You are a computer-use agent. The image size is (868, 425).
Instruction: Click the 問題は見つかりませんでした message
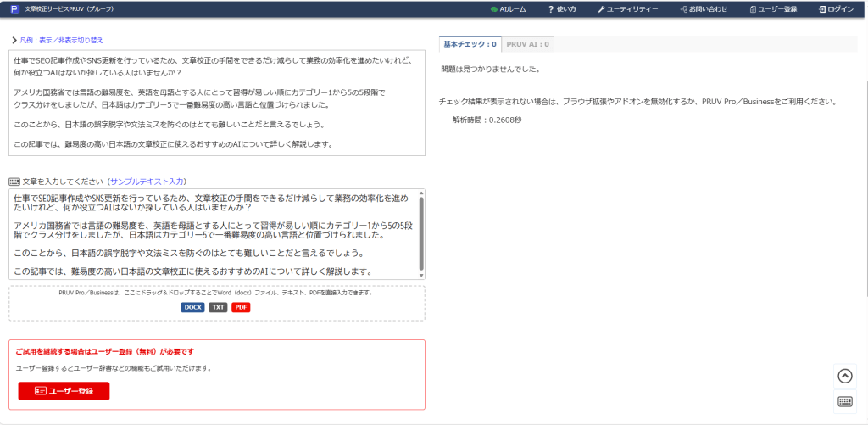pos(491,70)
